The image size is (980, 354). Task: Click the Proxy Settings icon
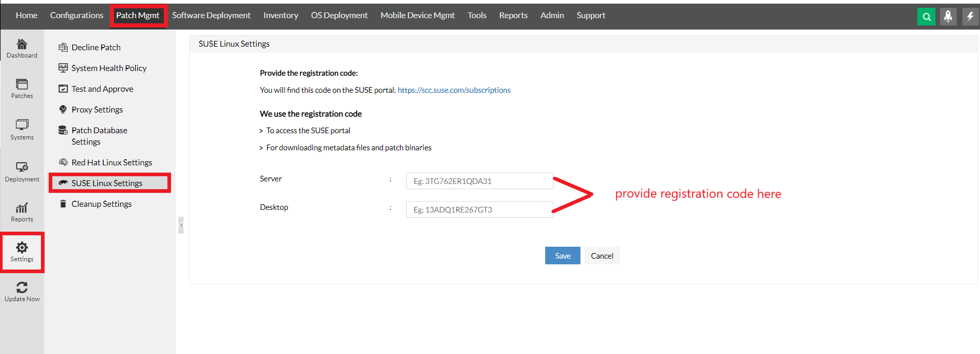(x=63, y=109)
